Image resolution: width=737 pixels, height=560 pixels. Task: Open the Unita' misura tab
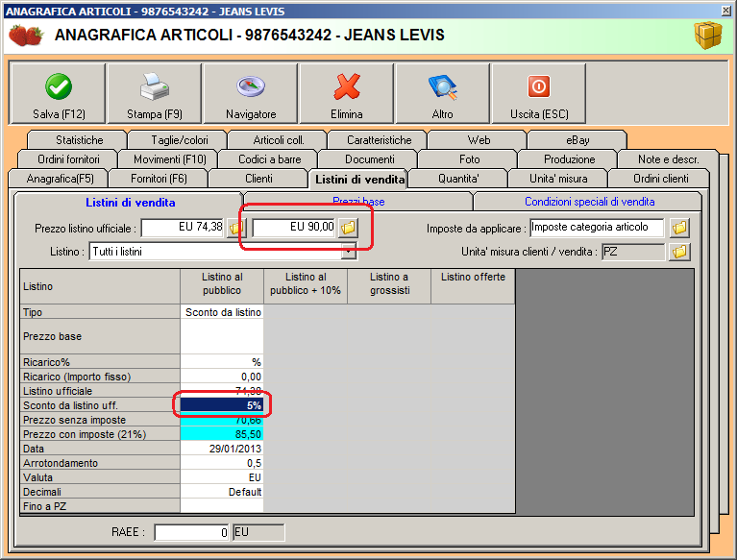[558, 179]
